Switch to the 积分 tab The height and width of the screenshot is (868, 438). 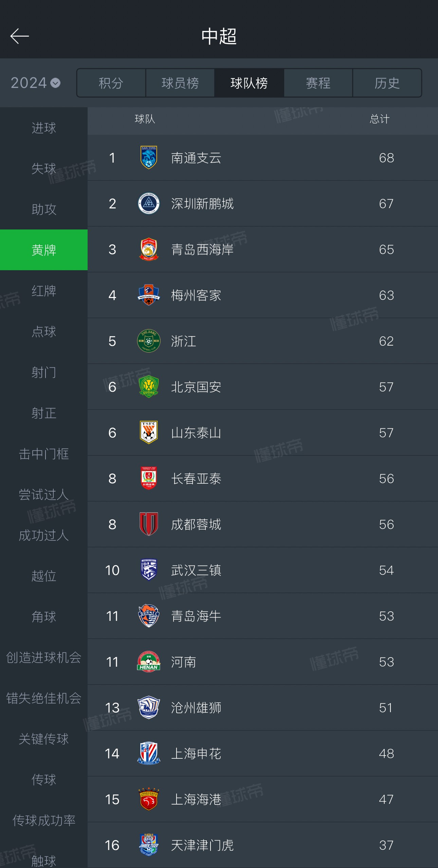111,83
